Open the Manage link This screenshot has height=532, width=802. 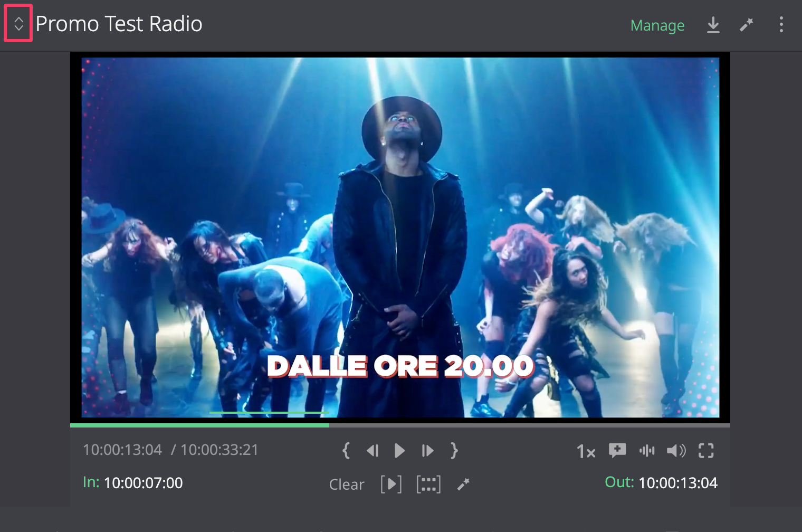pyautogui.click(x=657, y=25)
